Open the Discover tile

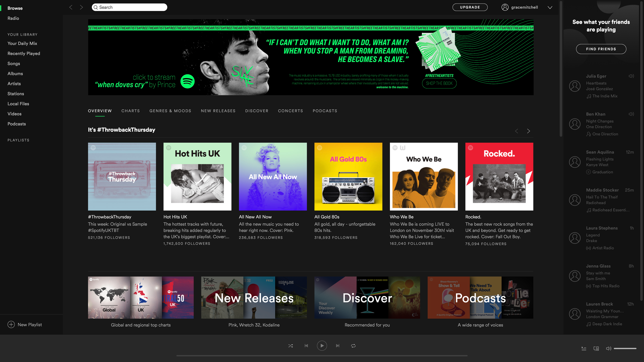367,297
